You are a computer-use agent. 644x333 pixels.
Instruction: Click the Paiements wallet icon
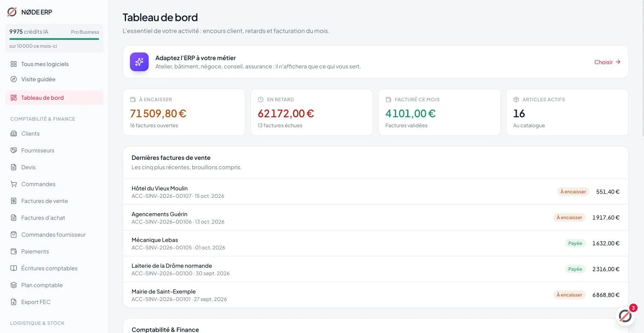pos(14,252)
